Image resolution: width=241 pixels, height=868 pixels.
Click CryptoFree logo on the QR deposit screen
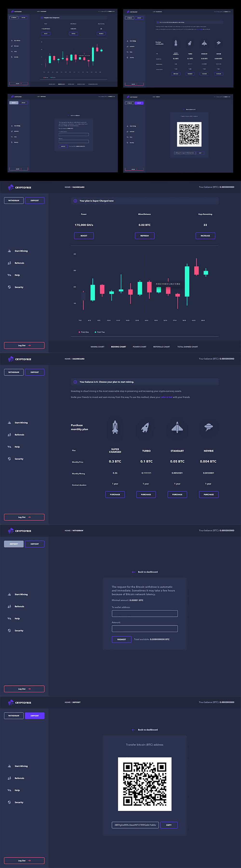coord(20,703)
